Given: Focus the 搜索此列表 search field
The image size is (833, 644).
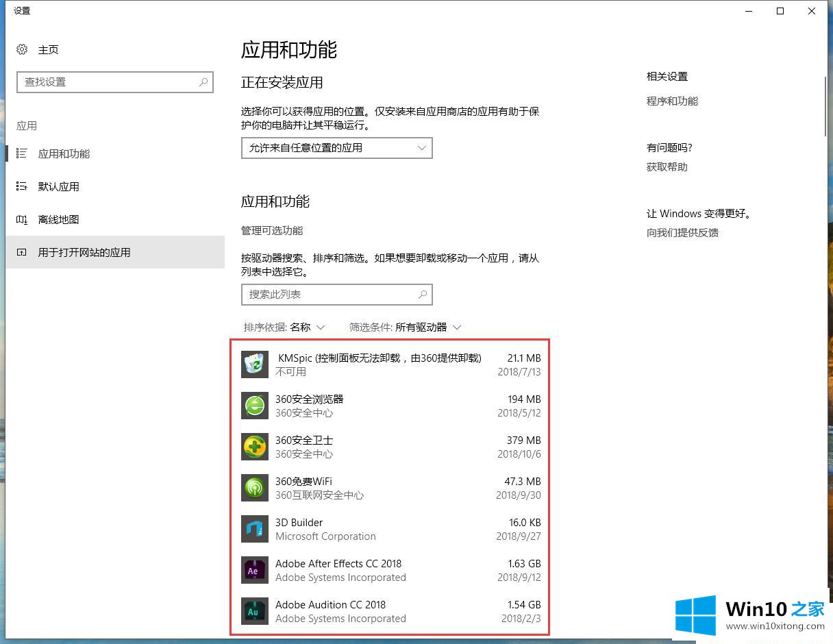Looking at the screenshot, I should [337, 295].
